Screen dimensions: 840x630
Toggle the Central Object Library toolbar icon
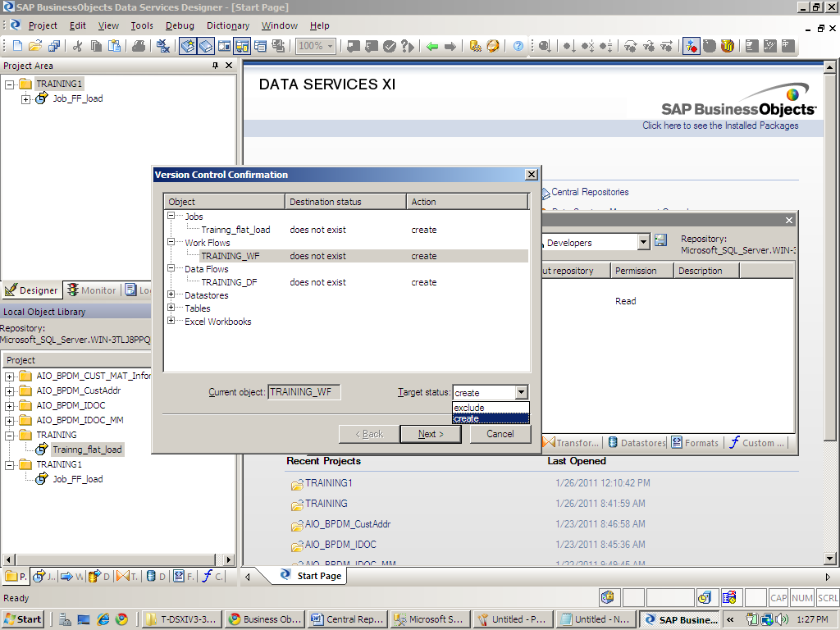pyautogui.click(x=206, y=46)
